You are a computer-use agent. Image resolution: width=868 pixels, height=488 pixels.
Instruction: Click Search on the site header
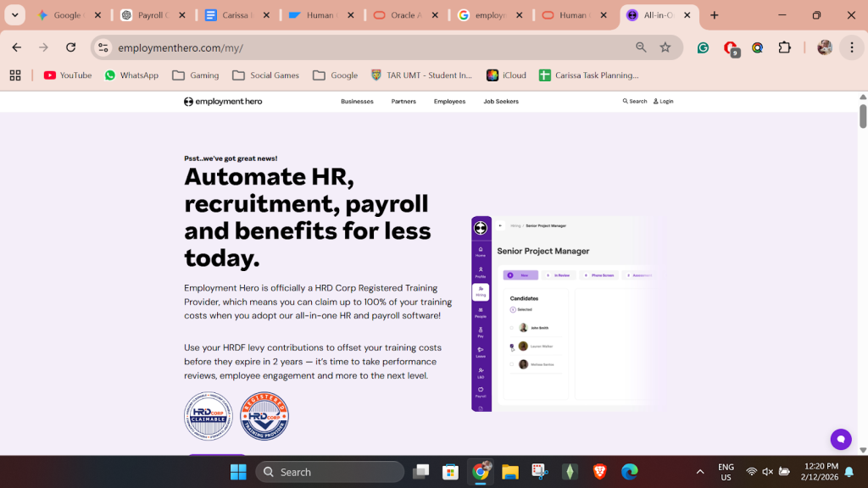click(x=634, y=102)
